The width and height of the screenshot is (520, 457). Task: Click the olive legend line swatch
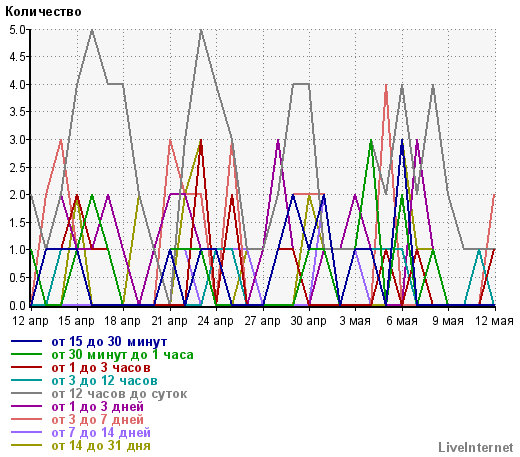click(27, 446)
